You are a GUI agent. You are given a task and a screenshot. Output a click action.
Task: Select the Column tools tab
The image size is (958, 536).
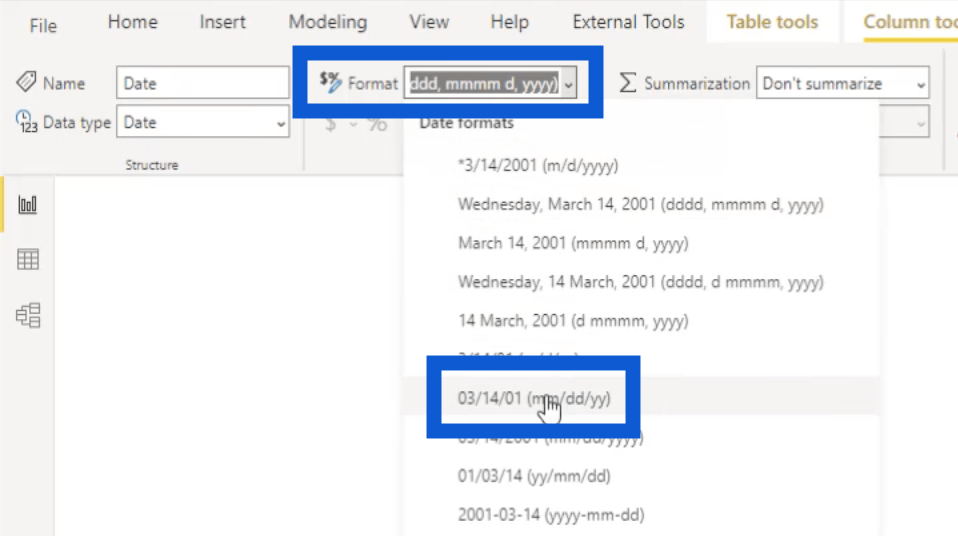pos(910,22)
